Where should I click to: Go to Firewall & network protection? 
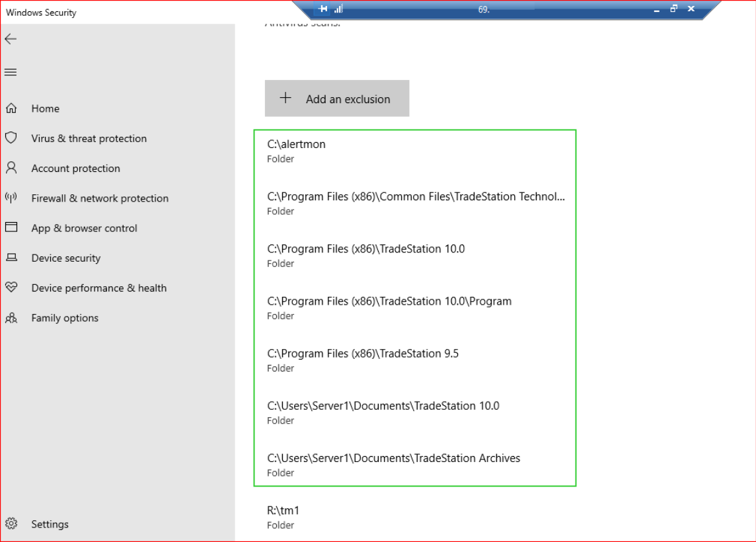100,198
